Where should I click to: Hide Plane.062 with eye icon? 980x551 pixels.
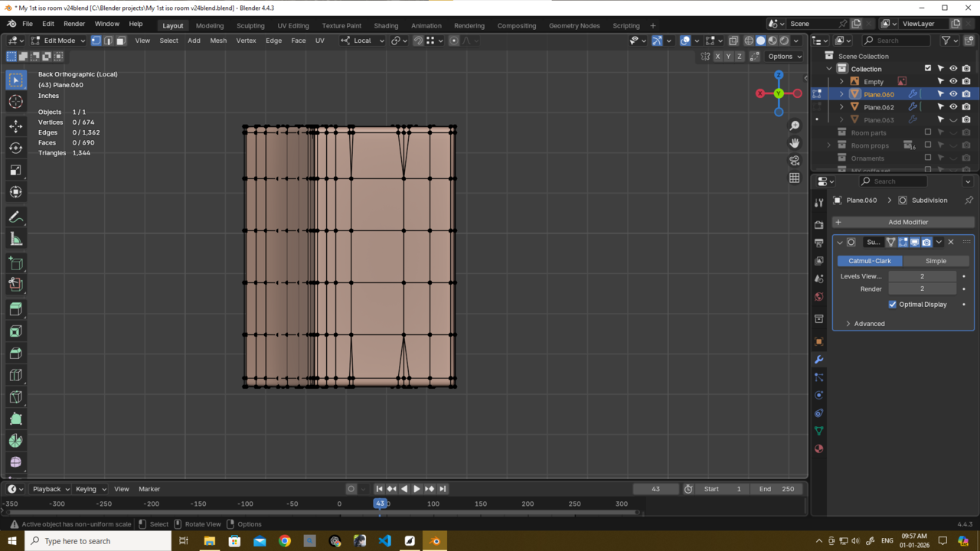[x=953, y=107]
